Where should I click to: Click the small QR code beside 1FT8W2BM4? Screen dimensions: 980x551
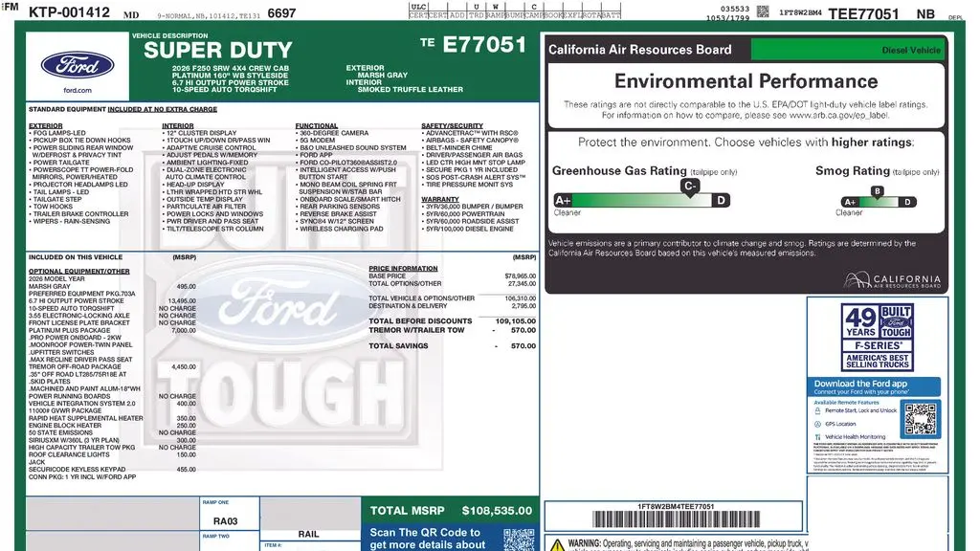tap(763, 11)
